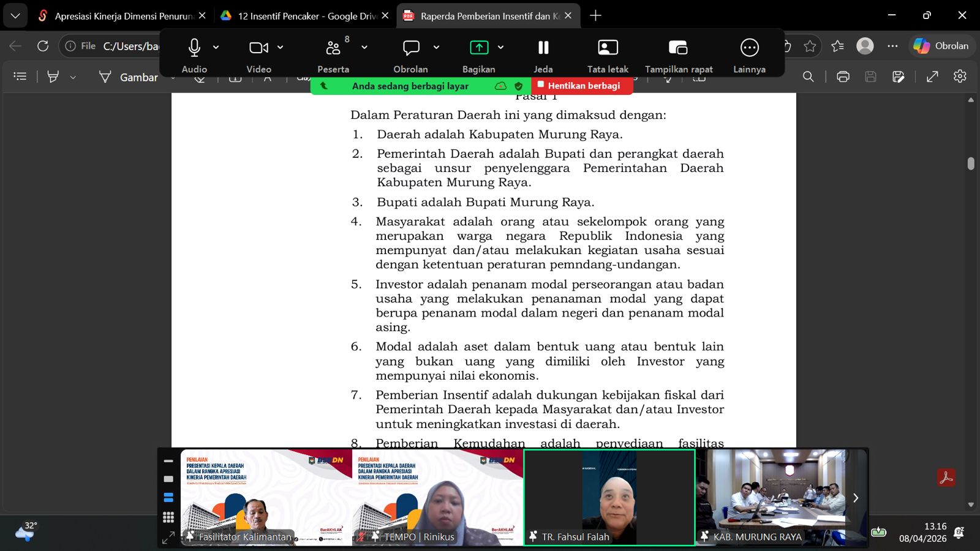Image resolution: width=980 pixels, height=551 pixels.
Task: Click the PDF vertical scrollbar thumb
Action: (971, 163)
